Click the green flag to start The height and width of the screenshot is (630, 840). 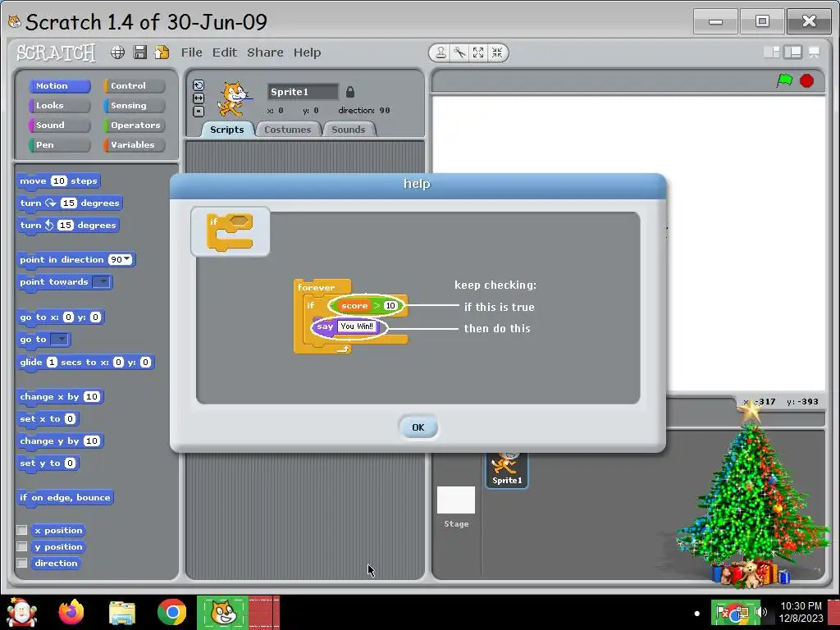pyautogui.click(x=785, y=80)
